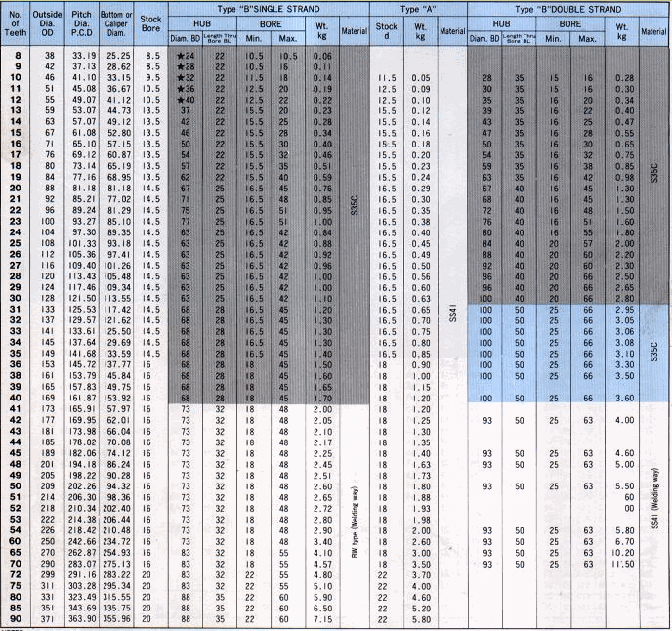Click the "Stock d" header under Type A
This screenshot has width=672, height=631.
(x=387, y=31)
